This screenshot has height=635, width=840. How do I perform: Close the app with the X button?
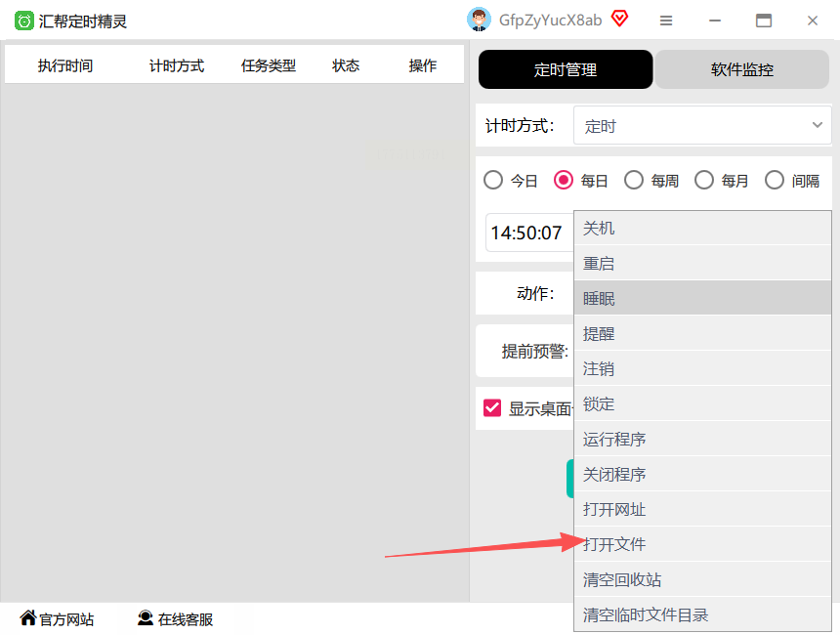(812, 21)
